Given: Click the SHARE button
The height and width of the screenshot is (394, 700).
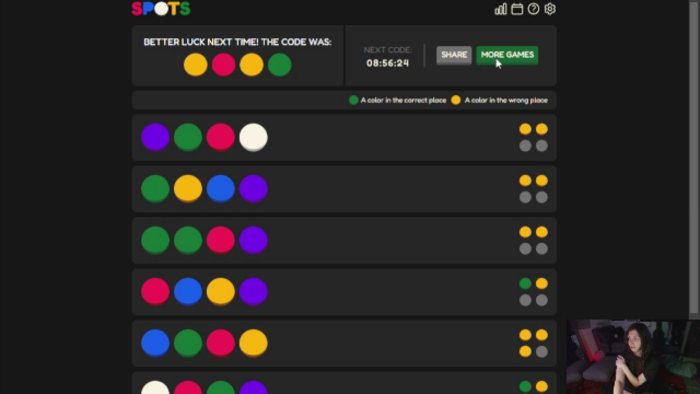Looking at the screenshot, I should pyautogui.click(x=454, y=55).
